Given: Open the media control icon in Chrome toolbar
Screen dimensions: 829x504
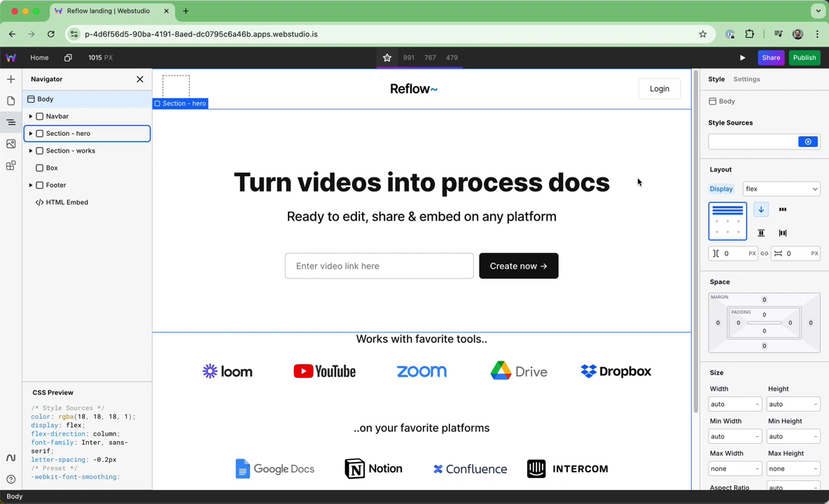Looking at the screenshot, I should [779, 34].
